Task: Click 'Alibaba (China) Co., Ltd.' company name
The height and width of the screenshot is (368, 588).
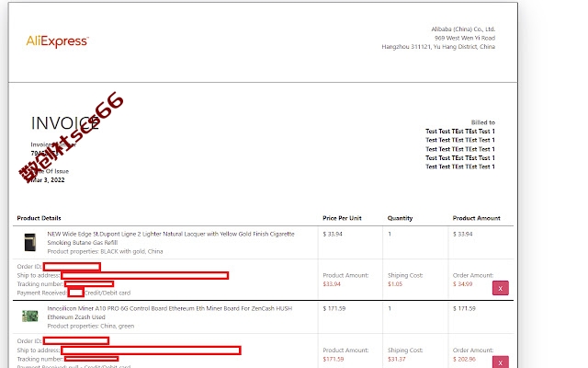Action: 463,29
